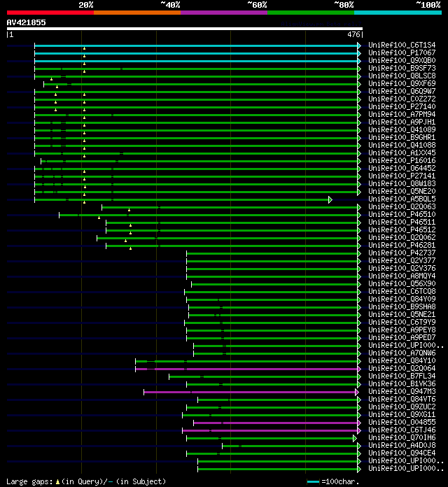Click the green ~80% legend segment
Screen dimensions: 448x487
click(311, 13)
